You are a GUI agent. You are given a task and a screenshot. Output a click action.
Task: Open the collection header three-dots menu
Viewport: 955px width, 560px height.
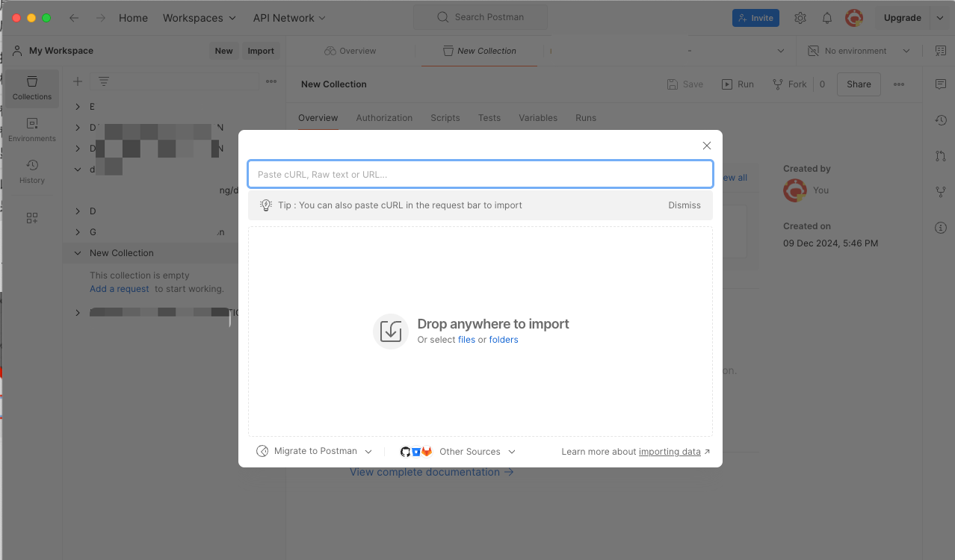[x=899, y=84]
